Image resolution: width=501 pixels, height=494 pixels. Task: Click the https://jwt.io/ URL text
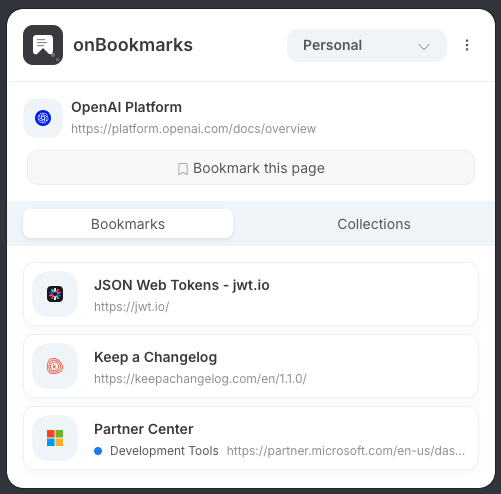pos(132,307)
